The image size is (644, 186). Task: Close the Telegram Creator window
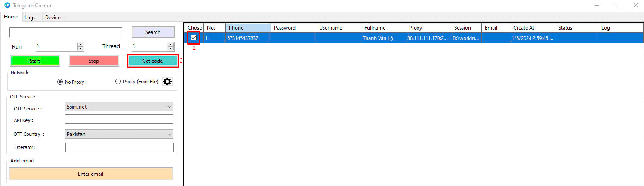point(635,5)
